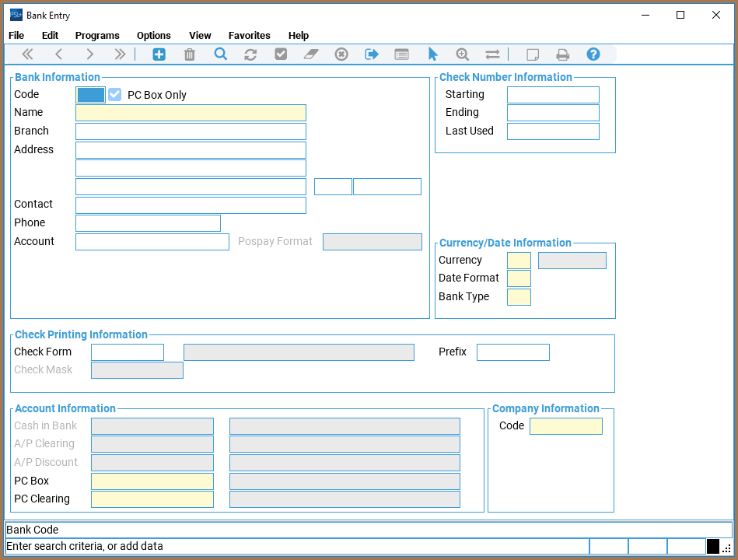Toggle the PC Box Only checkbox

tap(115, 95)
